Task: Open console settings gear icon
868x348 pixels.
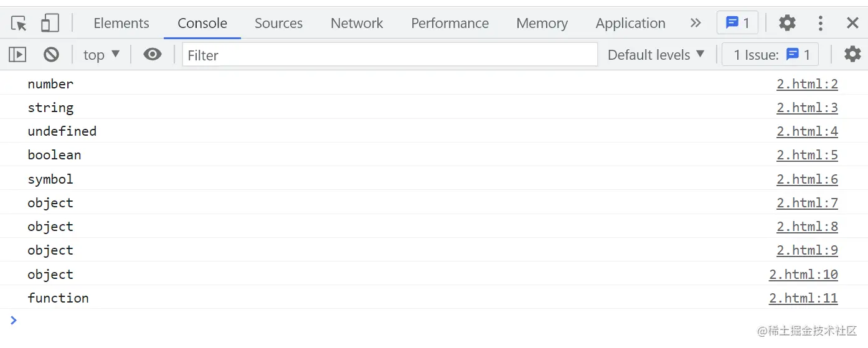Action: [x=852, y=55]
